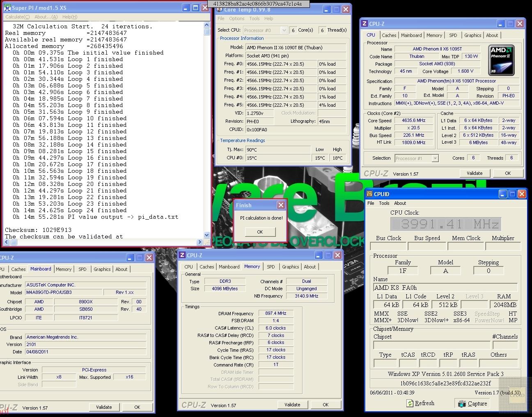Image resolution: width=532 pixels, height=417 pixels.
Task: Switch to About tab in Mainboard CPU-Z window
Action: click(x=122, y=269)
